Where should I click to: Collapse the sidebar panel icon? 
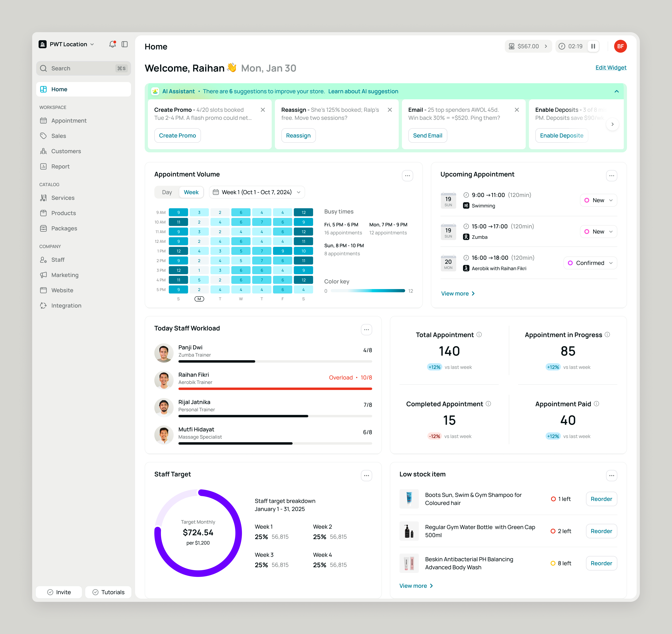124,44
